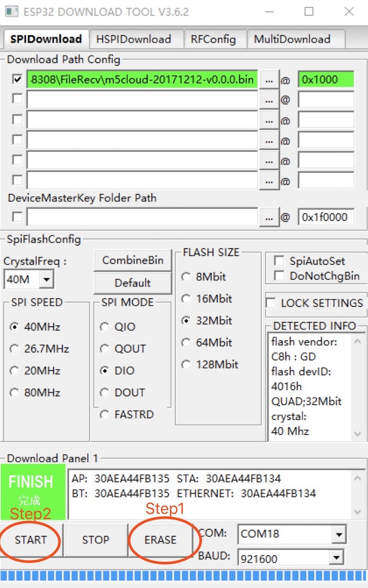Select 20MHz SPI speed
This screenshot has height=588, width=368.
coord(35,371)
